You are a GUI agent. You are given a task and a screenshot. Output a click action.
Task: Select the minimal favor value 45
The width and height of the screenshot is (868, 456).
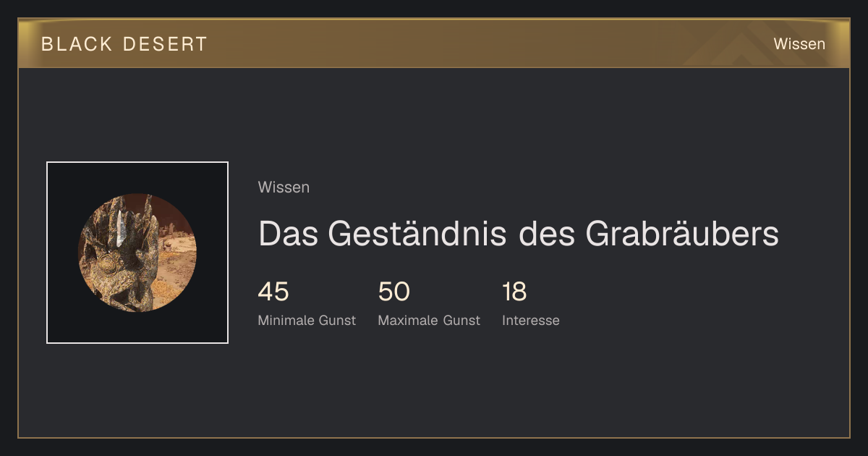pos(273,292)
